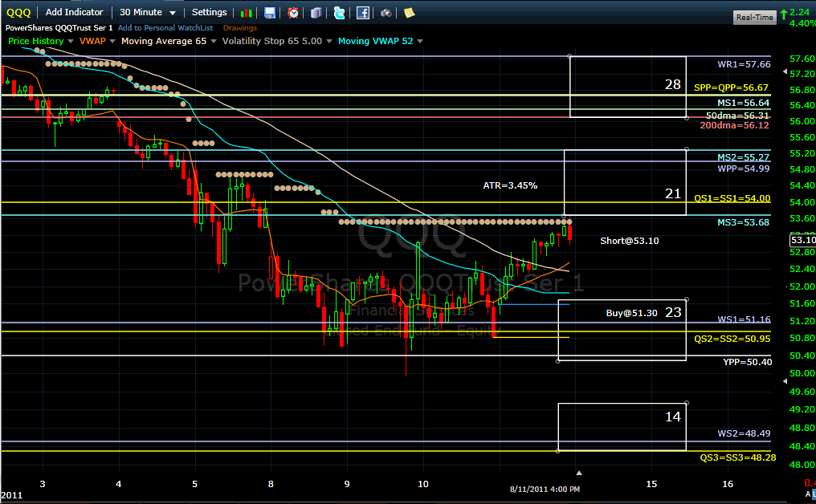Screen dimensions: 816x504
Task: Open the Drawings link
Action: pyautogui.click(x=240, y=27)
